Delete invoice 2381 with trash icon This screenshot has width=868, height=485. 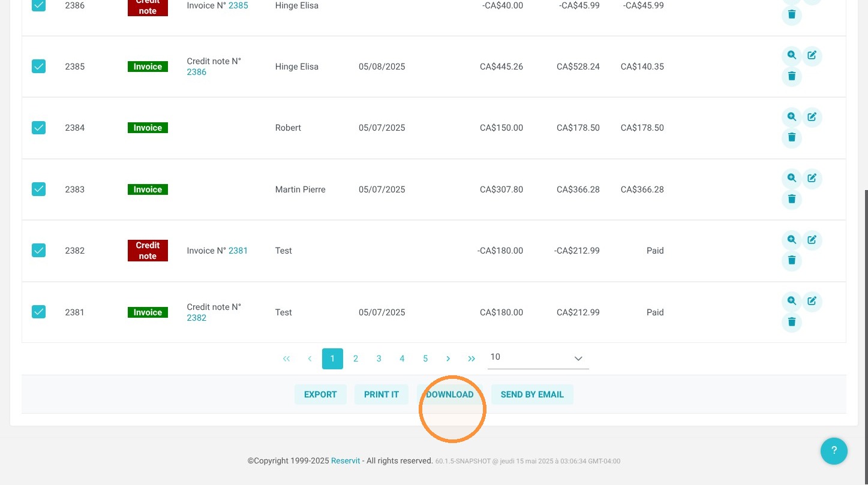tap(792, 323)
